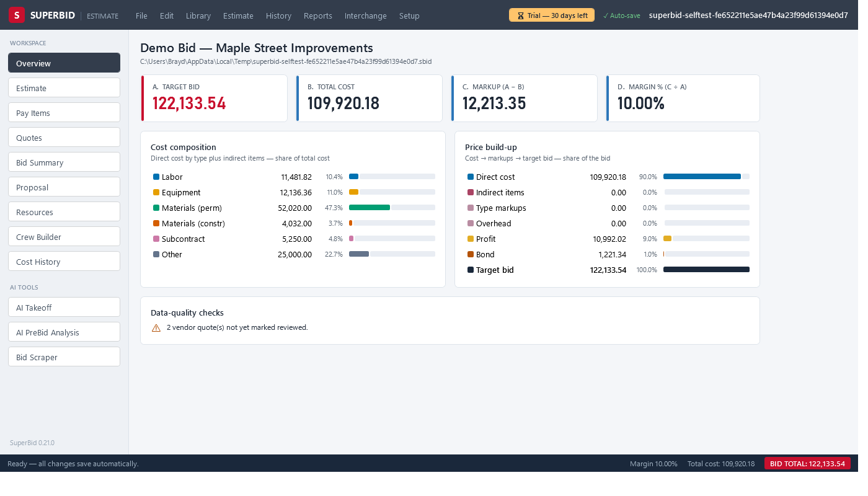Click the Profit amount 10,992.02
Screen dimensions: 868x496
609,239
